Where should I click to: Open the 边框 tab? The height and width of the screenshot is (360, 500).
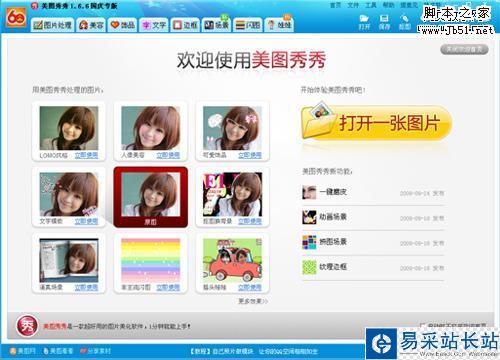click(185, 25)
